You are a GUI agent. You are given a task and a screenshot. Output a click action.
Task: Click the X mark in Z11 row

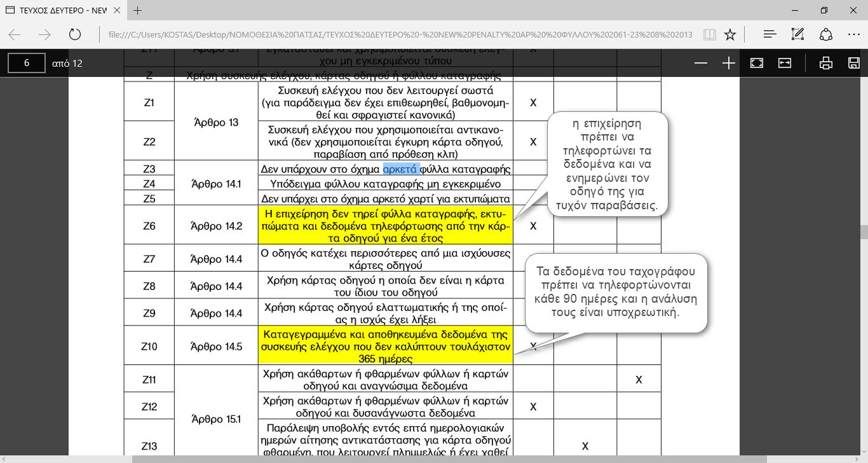click(639, 380)
